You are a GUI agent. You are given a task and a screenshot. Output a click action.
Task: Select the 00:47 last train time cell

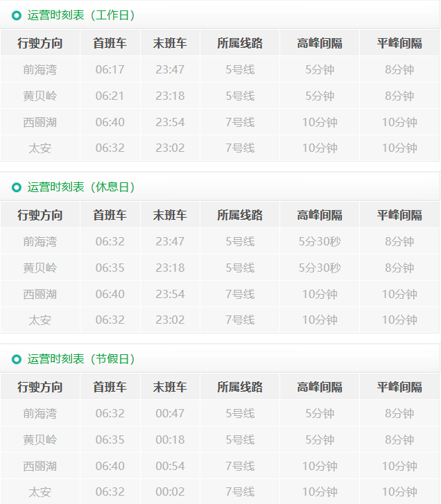click(170, 413)
